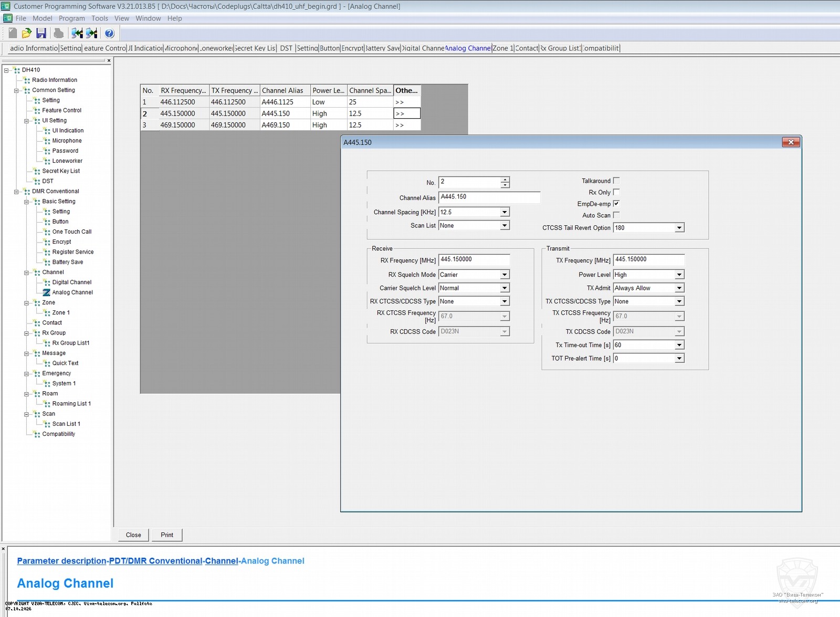Open the Program menu
Image resolution: width=840 pixels, height=617 pixels.
(72, 18)
